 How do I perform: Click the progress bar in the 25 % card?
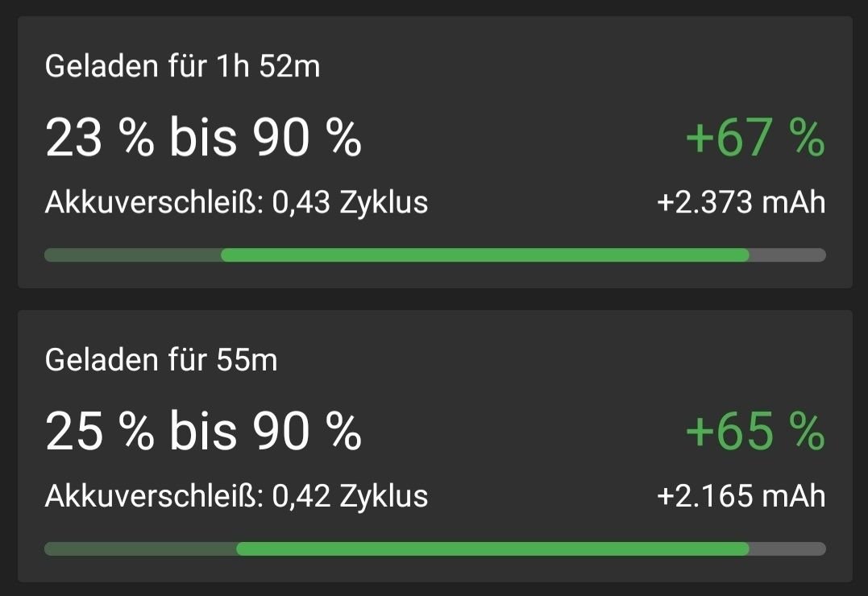(435, 549)
